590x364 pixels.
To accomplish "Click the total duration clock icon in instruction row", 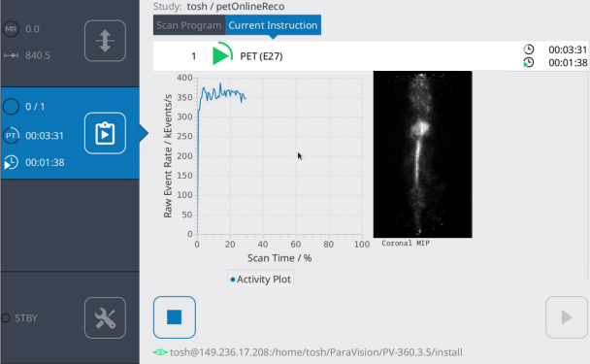I will pos(529,50).
